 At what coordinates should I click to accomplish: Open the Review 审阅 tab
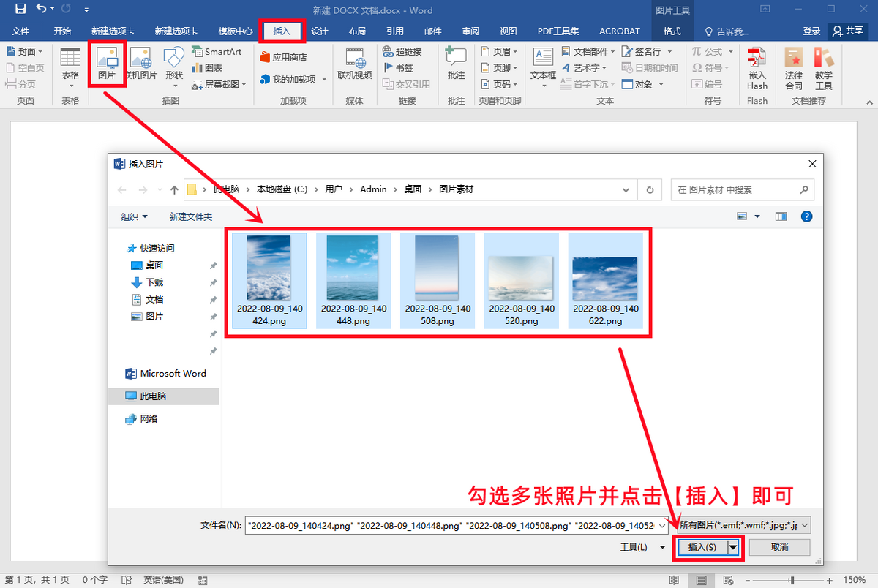point(470,31)
